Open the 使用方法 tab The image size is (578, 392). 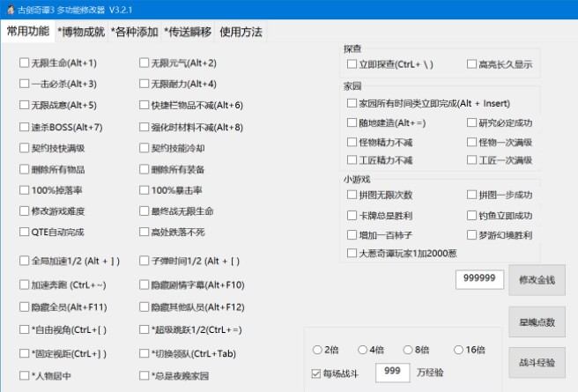point(241,32)
